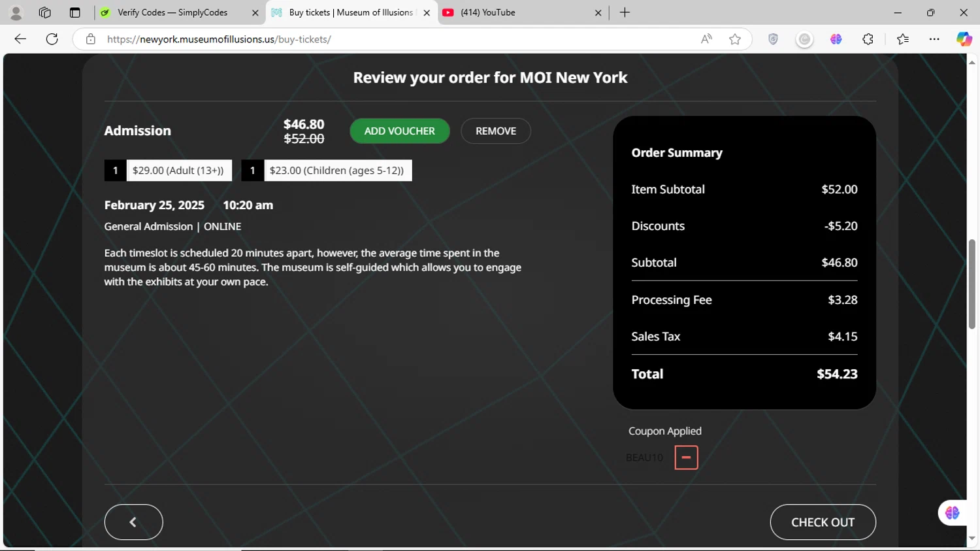The image size is (980, 551).
Task: Click the Sales Tax $4.15 value
Action: 843,337
